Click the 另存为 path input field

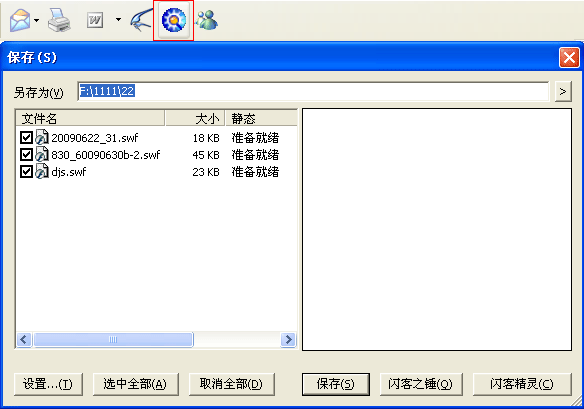click(x=313, y=91)
